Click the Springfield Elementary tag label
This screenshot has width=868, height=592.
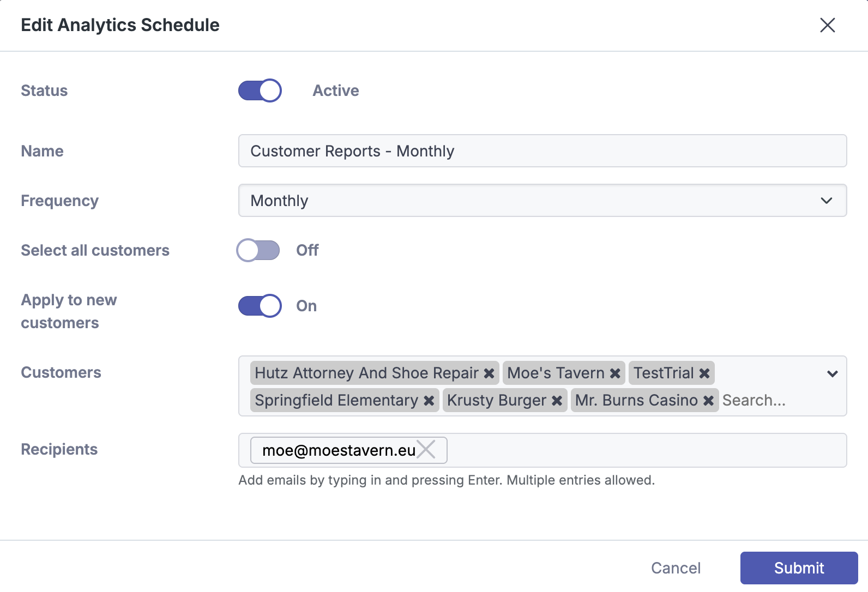point(336,401)
